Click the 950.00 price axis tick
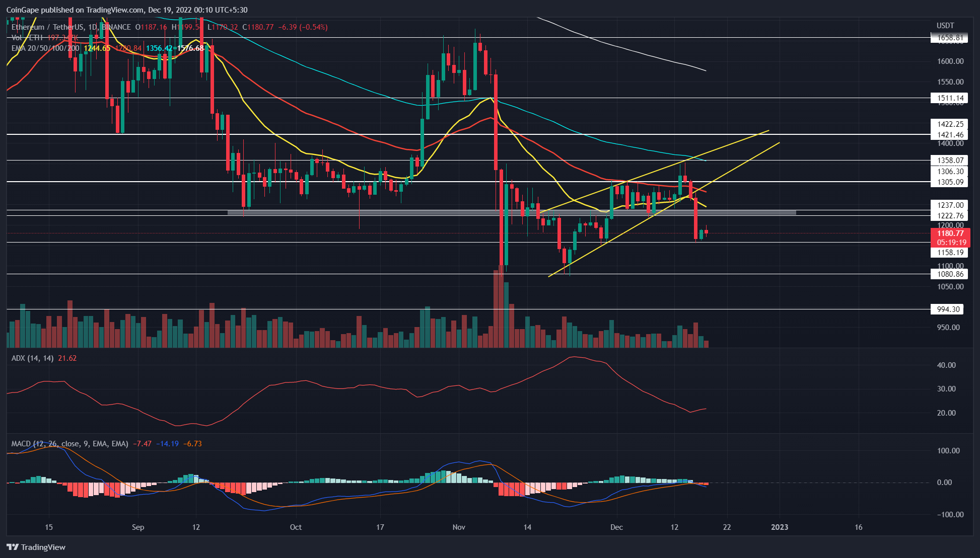 (948, 328)
